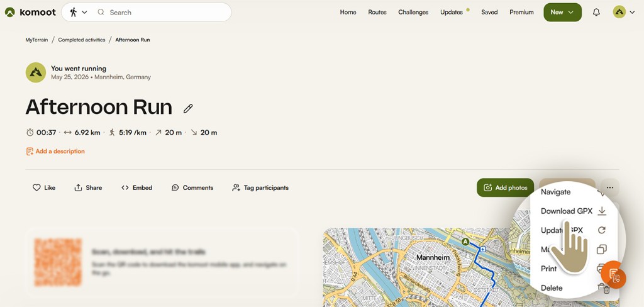Edit the title with the pencil icon
Image resolution: width=644 pixels, height=307 pixels.
point(188,108)
